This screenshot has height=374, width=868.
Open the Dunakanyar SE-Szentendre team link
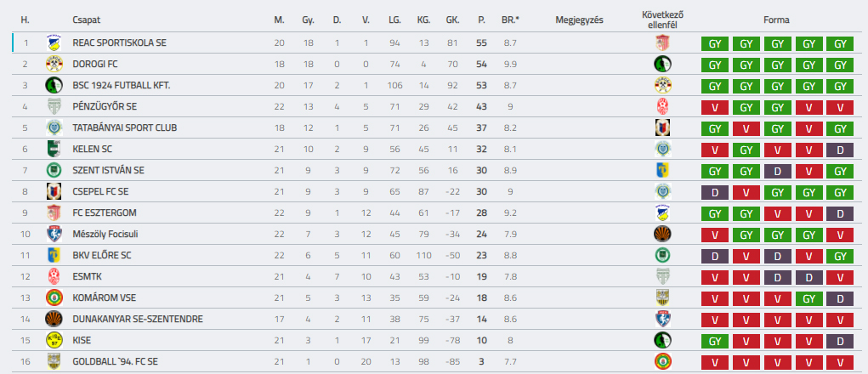coord(138,319)
